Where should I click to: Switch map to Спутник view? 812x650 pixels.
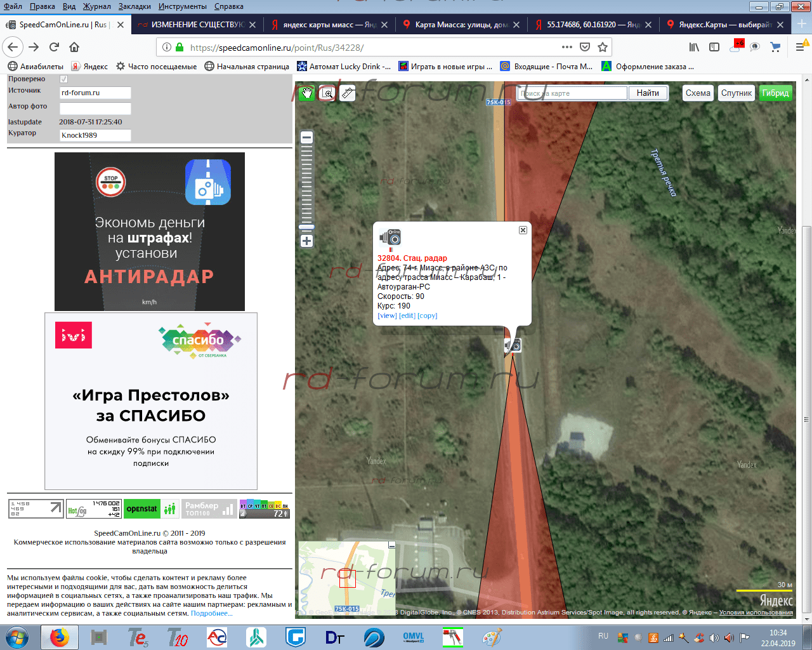[x=737, y=93]
